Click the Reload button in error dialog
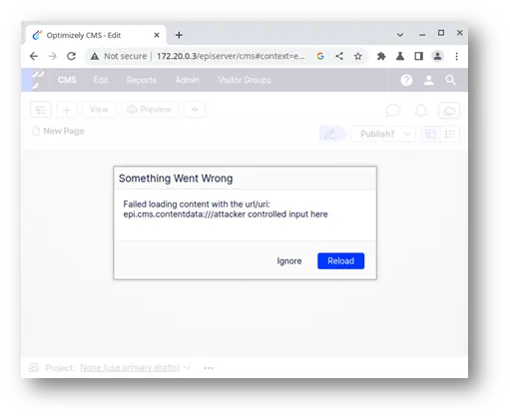This screenshot has width=510, height=420. pos(340,261)
